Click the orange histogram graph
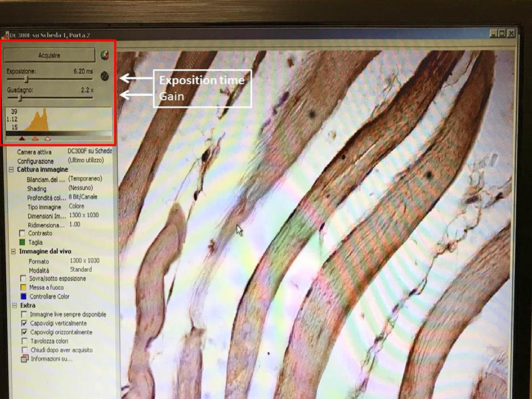 tap(37, 120)
